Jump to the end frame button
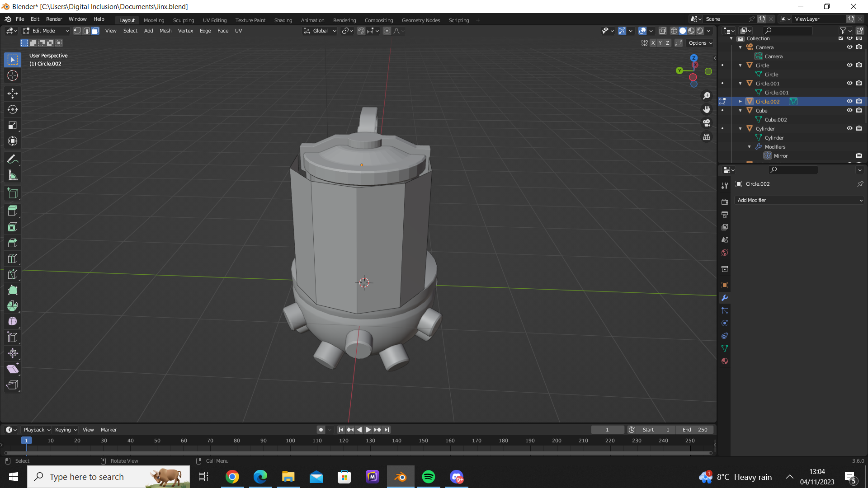868x488 pixels. [x=387, y=430]
